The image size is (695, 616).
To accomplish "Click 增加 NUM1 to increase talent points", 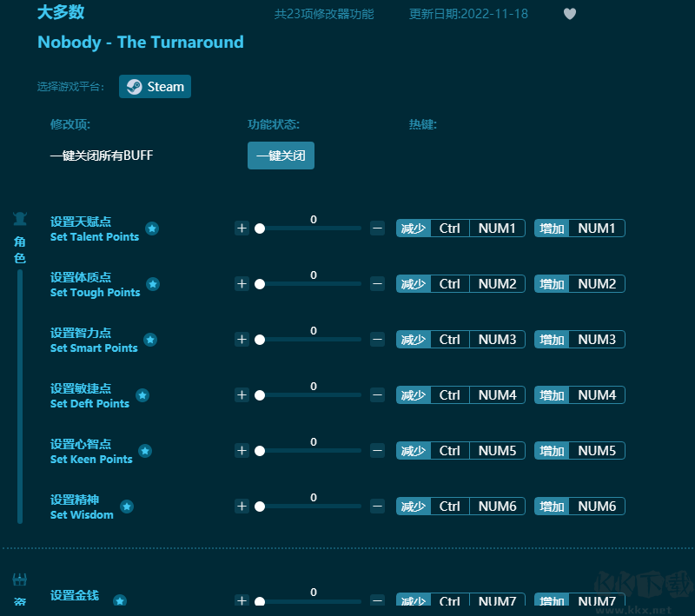I will (579, 228).
